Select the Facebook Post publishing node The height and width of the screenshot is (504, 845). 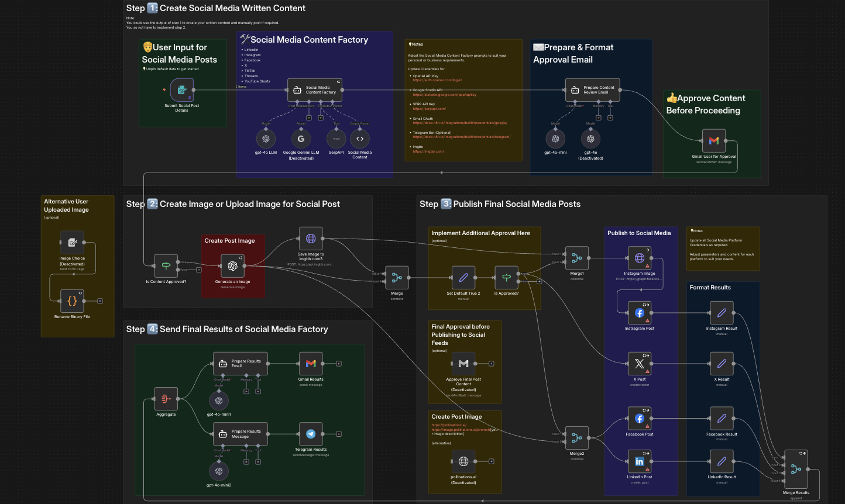(640, 418)
